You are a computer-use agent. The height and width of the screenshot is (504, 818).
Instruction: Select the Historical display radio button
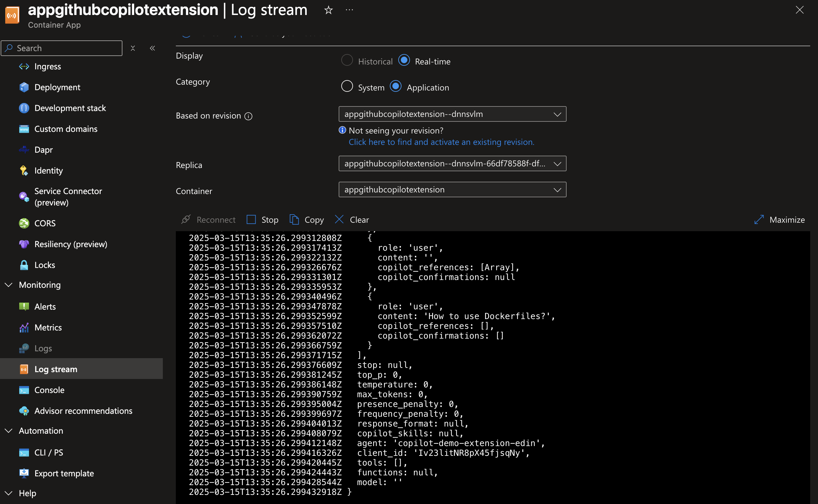347,60
